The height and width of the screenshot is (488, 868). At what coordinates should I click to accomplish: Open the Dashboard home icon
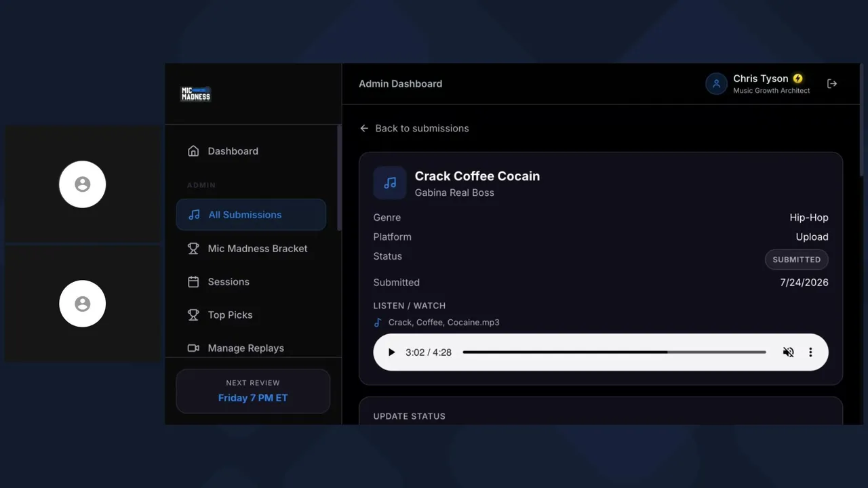(193, 151)
